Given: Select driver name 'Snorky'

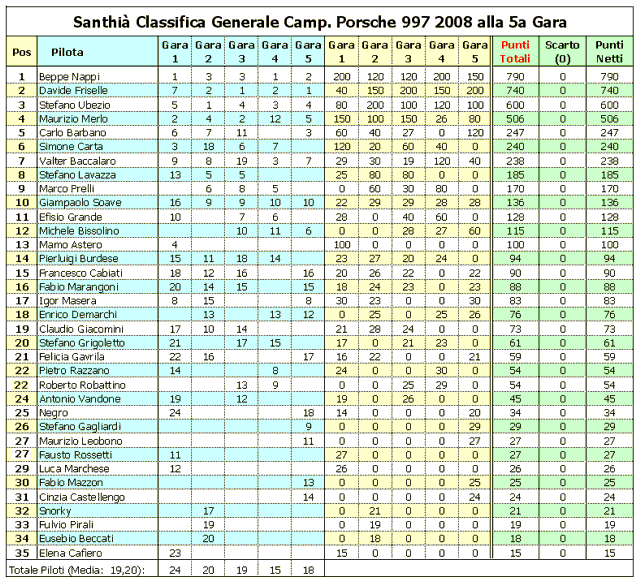Looking at the screenshot, I should pos(55,511).
